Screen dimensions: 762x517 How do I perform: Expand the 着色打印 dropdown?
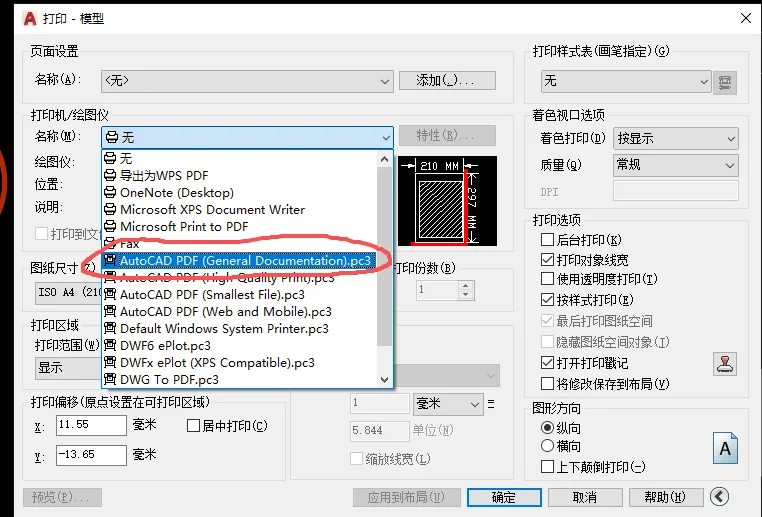[675, 138]
